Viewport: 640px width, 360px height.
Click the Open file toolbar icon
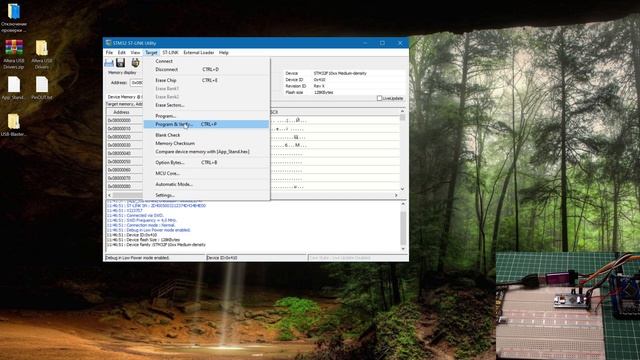[x=109, y=62]
